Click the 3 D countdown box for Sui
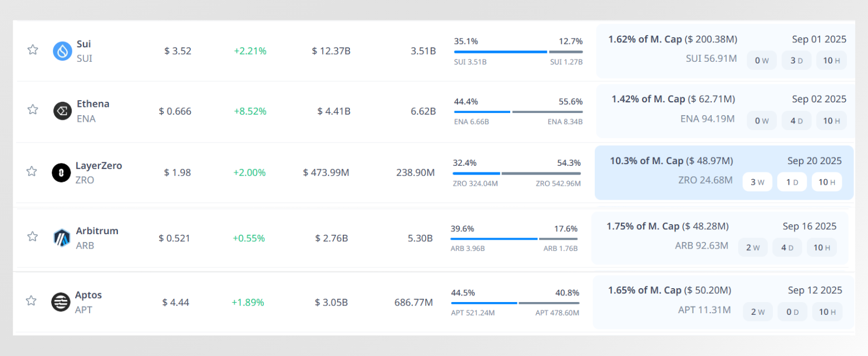The height and width of the screenshot is (356, 868). click(796, 60)
